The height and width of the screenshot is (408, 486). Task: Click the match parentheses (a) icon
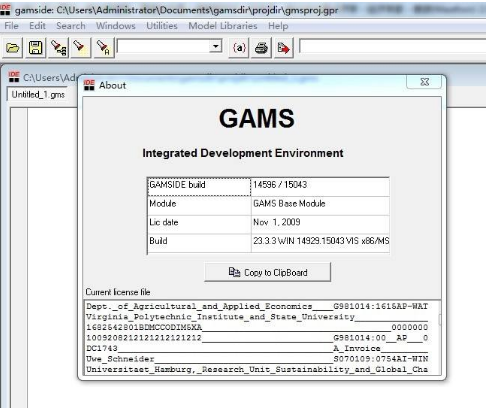pyautogui.click(x=239, y=48)
